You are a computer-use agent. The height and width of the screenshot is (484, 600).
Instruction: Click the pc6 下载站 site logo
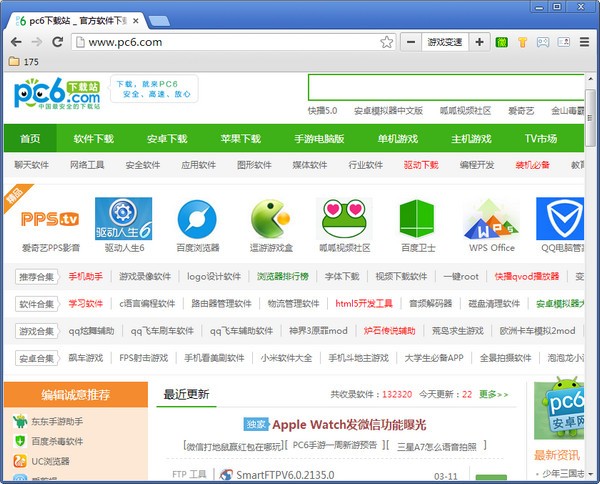point(57,93)
